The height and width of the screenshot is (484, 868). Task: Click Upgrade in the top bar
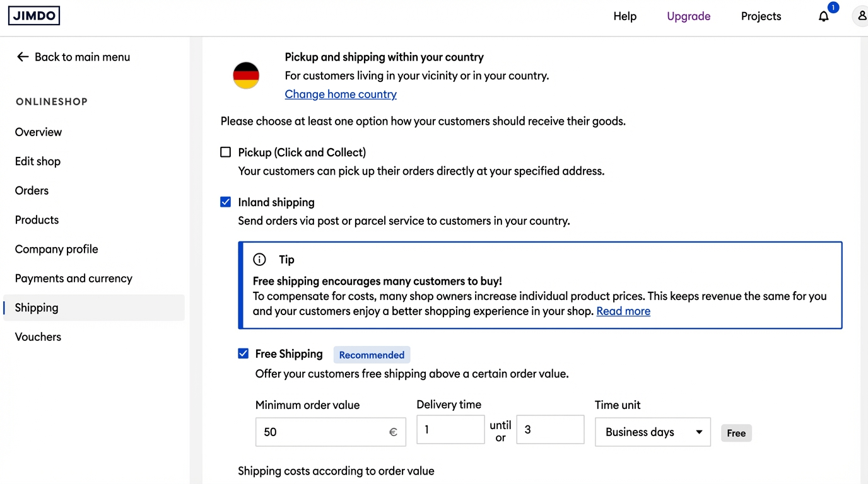(x=688, y=16)
